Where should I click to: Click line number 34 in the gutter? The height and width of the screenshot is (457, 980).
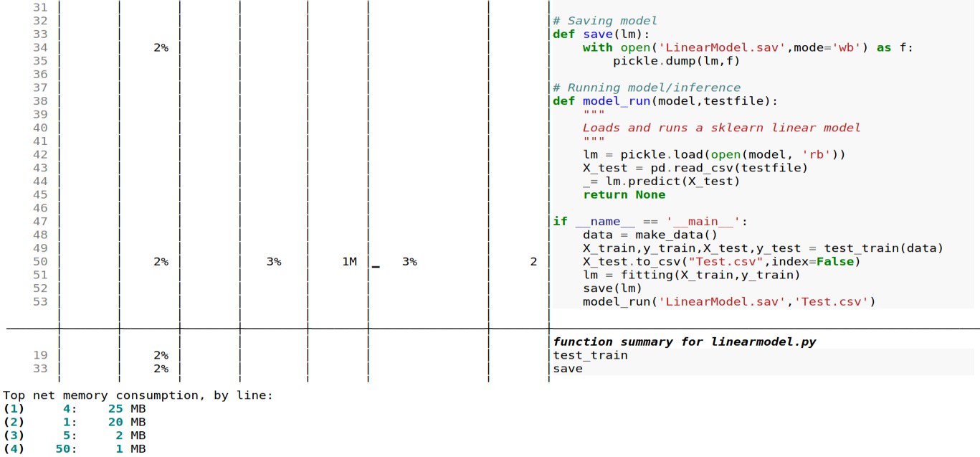tap(40, 47)
